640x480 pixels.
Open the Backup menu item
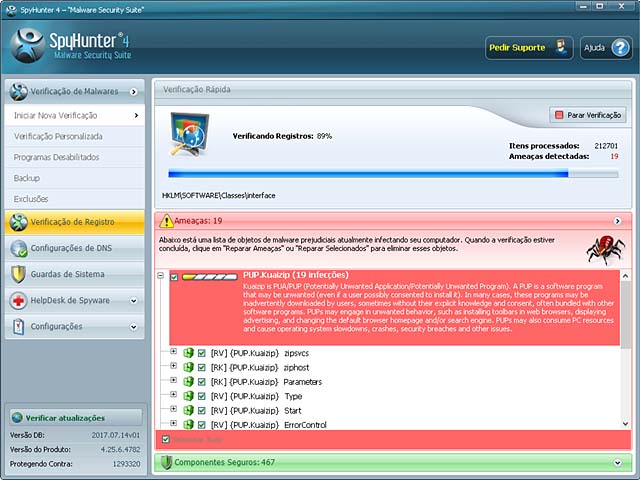click(x=75, y=178)
